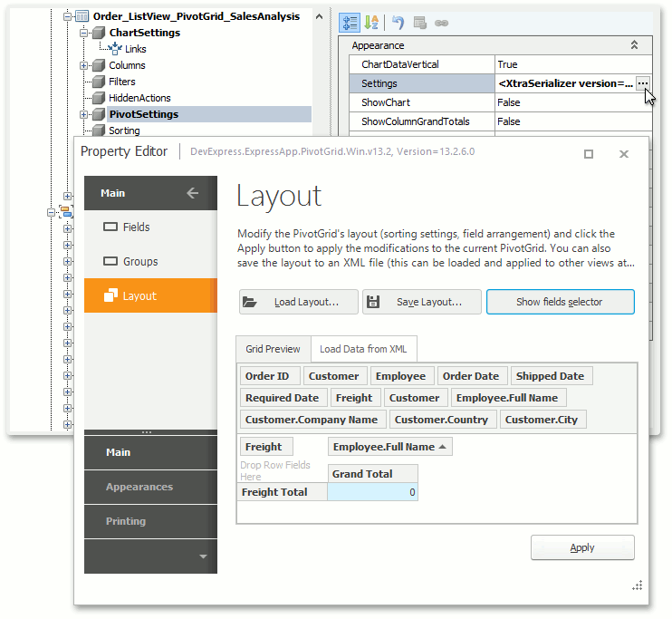Expand the PivotSettings node

[x=83, y=114]
